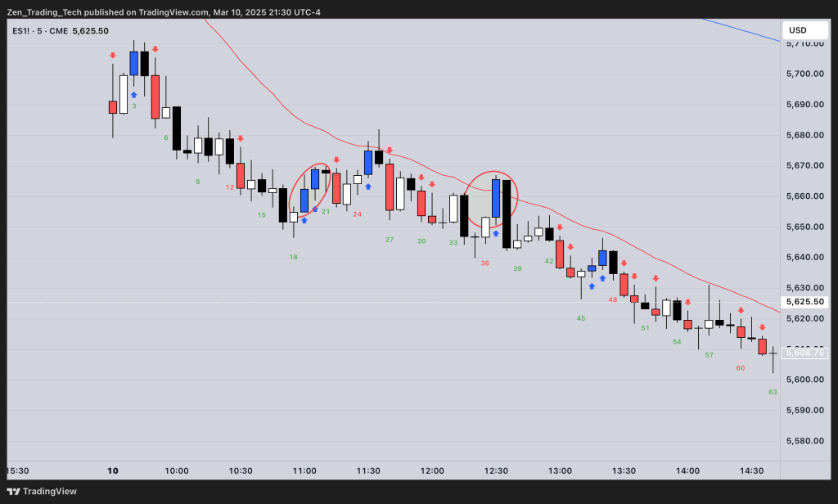Click the 5,625.50 price label on price axis
This screenshot has height=504, width=838.
805,302
